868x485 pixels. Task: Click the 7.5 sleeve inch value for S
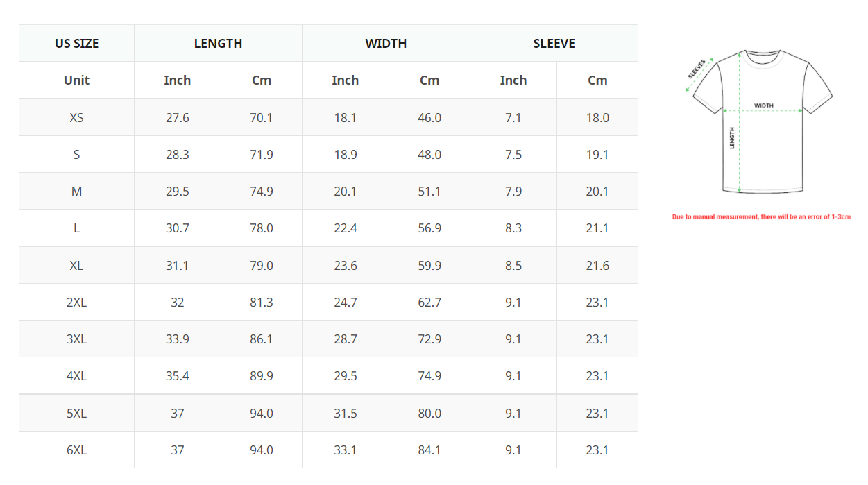click(513, 154)
